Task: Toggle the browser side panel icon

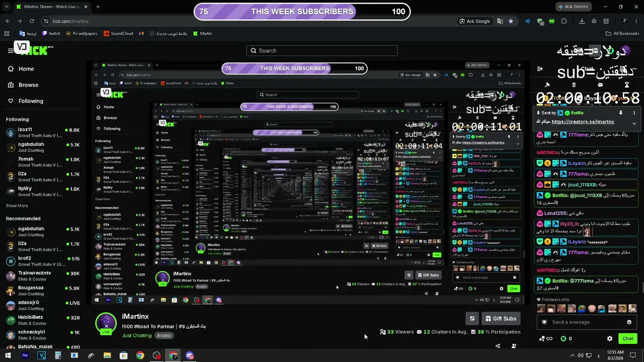Action: coord(606,21)
